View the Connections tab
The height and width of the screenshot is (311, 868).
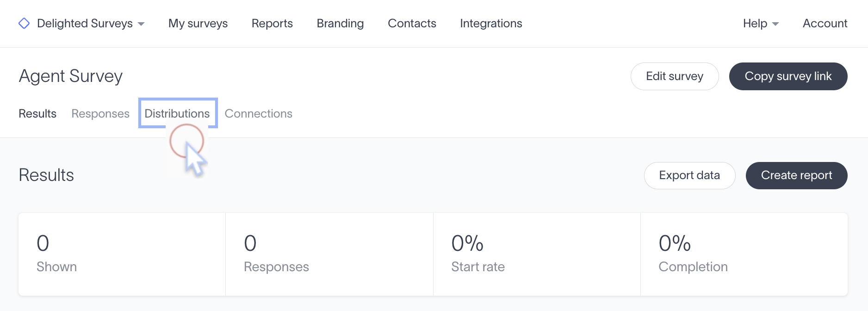tap(258, 113)
